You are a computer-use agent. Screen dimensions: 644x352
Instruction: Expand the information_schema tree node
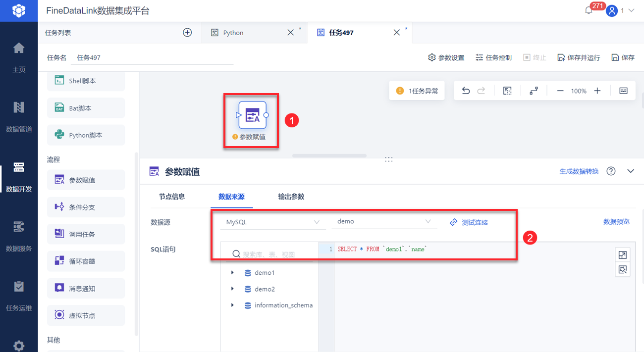[x=232, y=305]
